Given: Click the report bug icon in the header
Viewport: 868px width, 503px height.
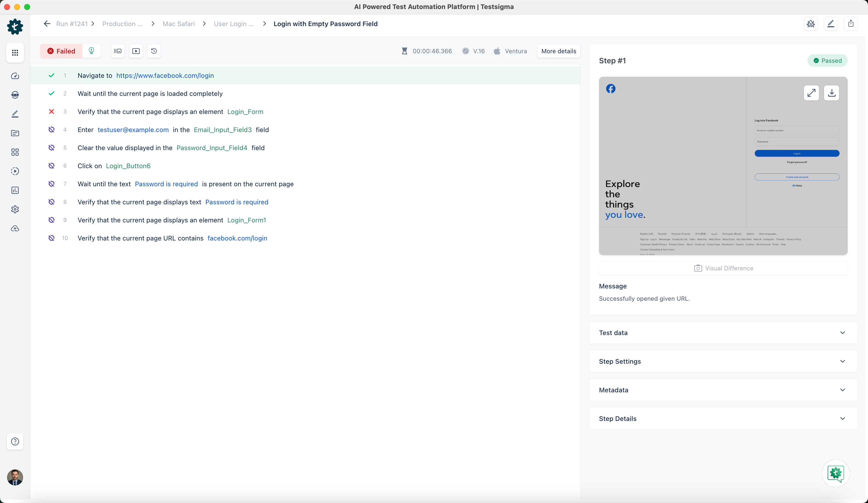Looking at the screenshot, I should coord(811,24).
